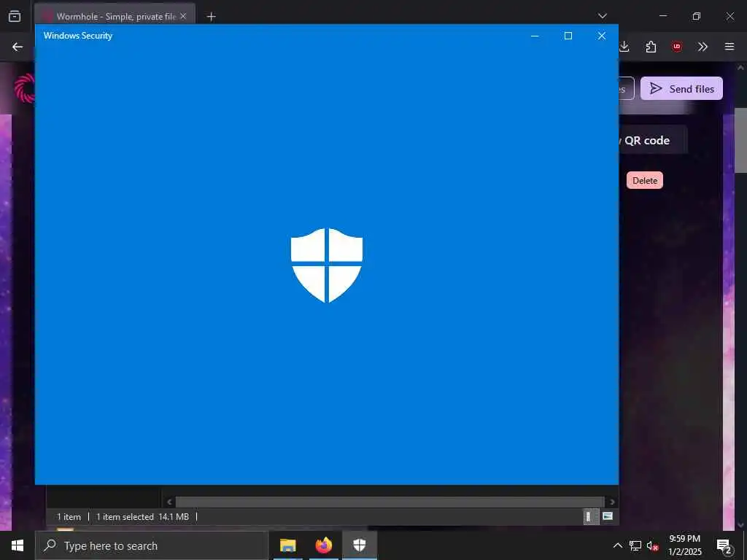The height and width of the screenshot is (560, 747).
Task: Close the Windows Security window
Action: (x=602, y=36)
